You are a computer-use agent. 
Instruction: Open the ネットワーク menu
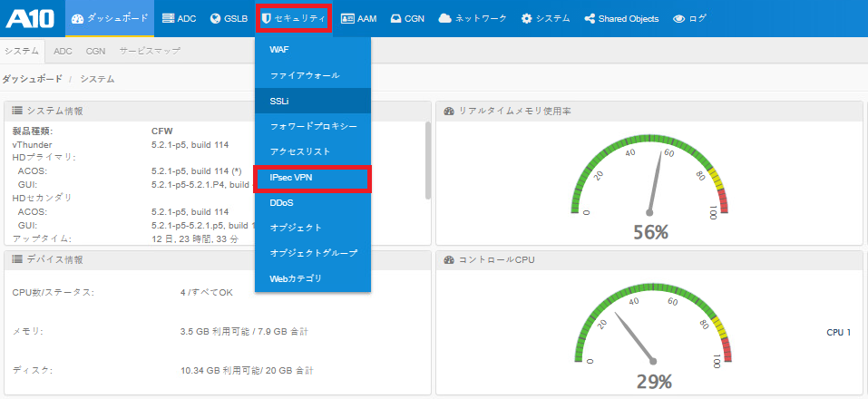pos(473,18)
